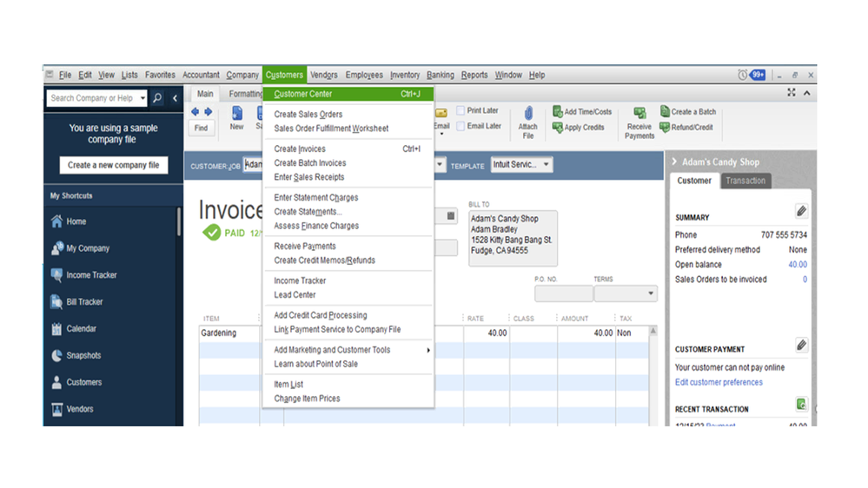The image size is (868, 488).
Task: Click the Attach File paperclip icon
Action: (528, 114)
